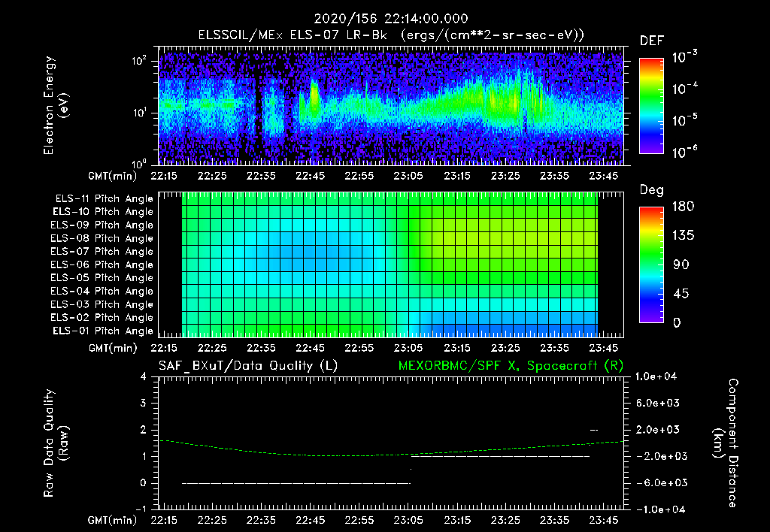770x532 pixels.
Task: Click the 10^-5 value on DEF scale
Action: [684, 120]
